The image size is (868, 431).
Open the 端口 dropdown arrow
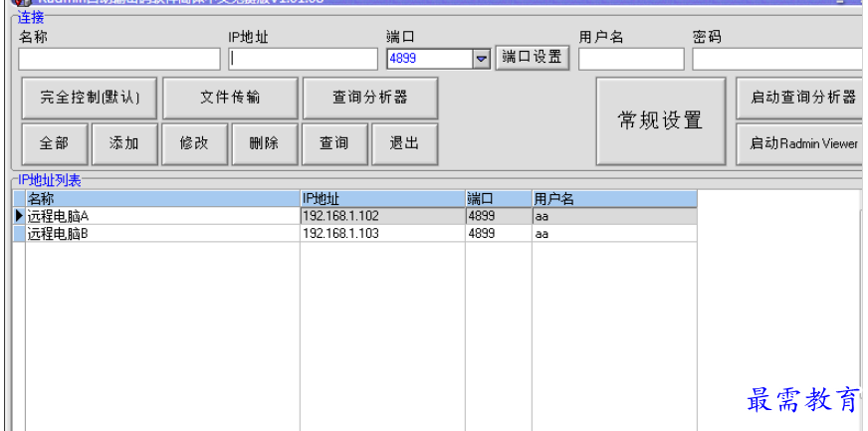pyautogui.click(x=482, y=59)
